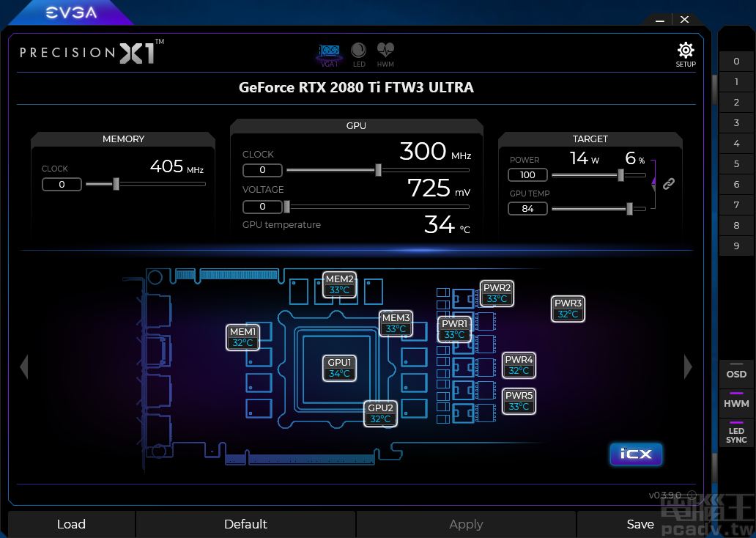Click the Apply button
The image size is (756, 538).
point(466,524)
